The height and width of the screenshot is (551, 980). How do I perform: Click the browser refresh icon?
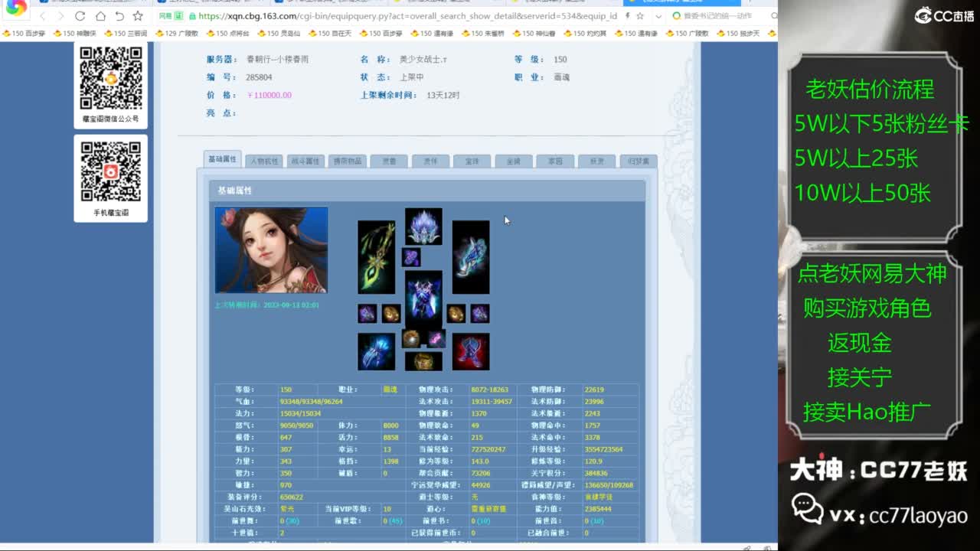pyautogui.click(x=80, y=16)
